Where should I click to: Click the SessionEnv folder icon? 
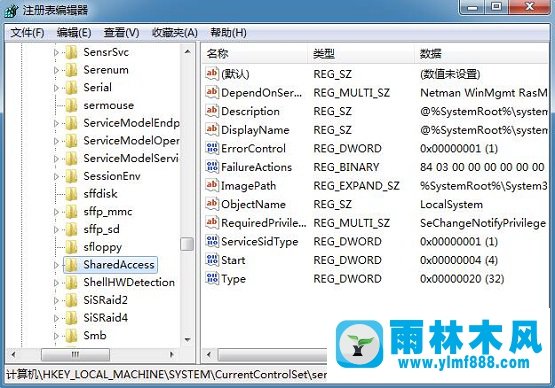point(71,176)
